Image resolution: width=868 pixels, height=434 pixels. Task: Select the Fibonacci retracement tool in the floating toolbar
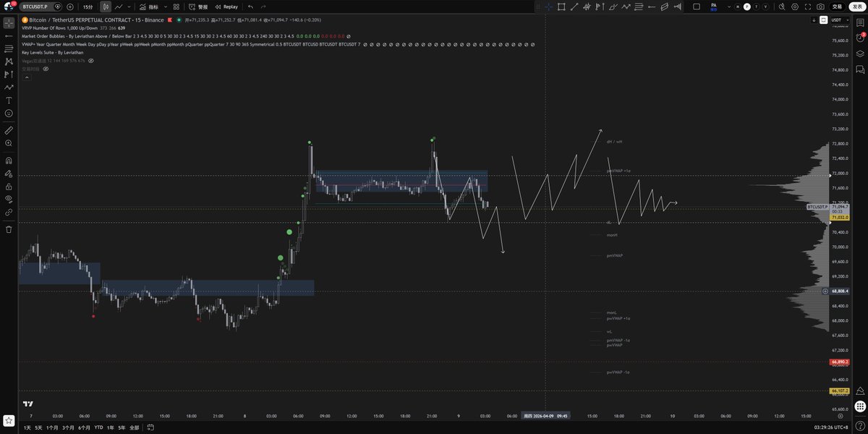640,7
